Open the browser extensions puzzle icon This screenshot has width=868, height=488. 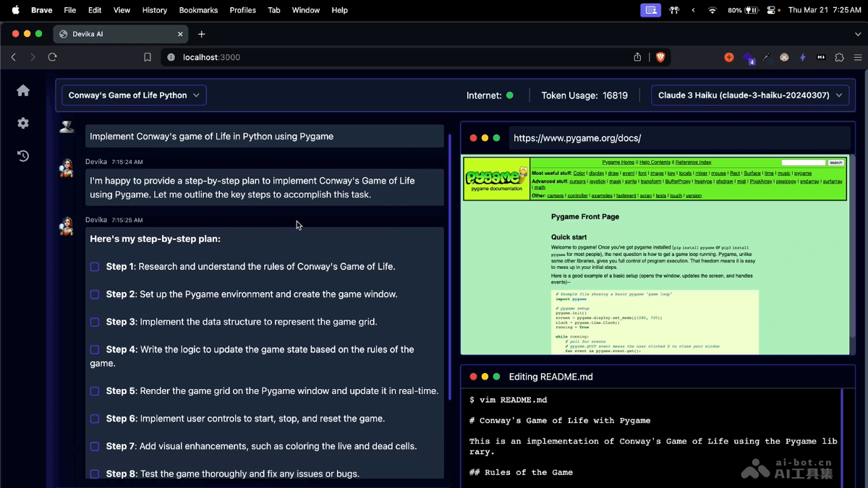[839, 57]
